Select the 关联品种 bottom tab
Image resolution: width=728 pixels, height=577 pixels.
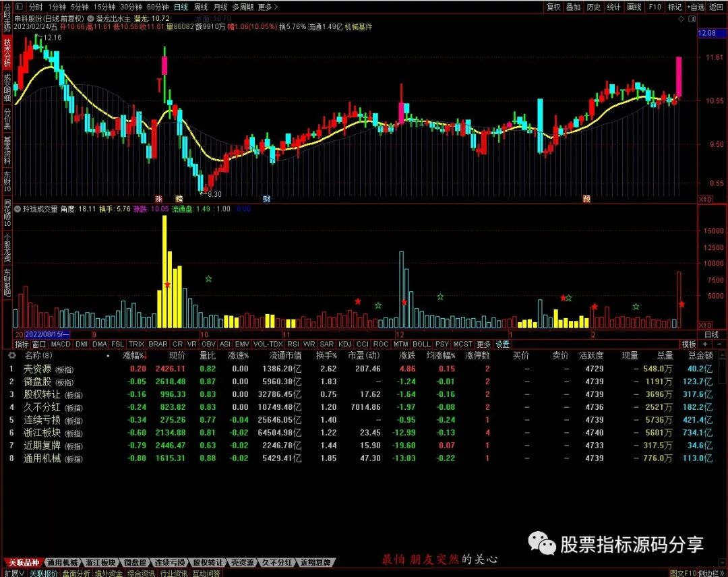coord(24,563)
